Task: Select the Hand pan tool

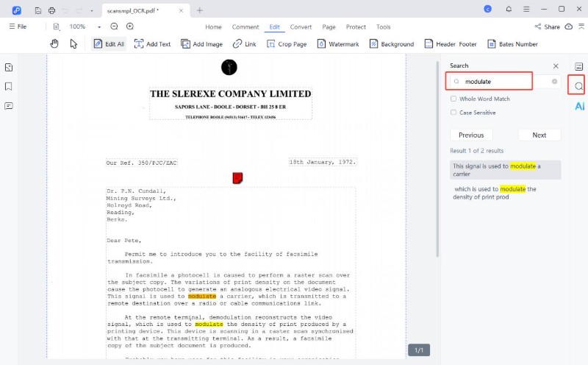Action: 54,44
